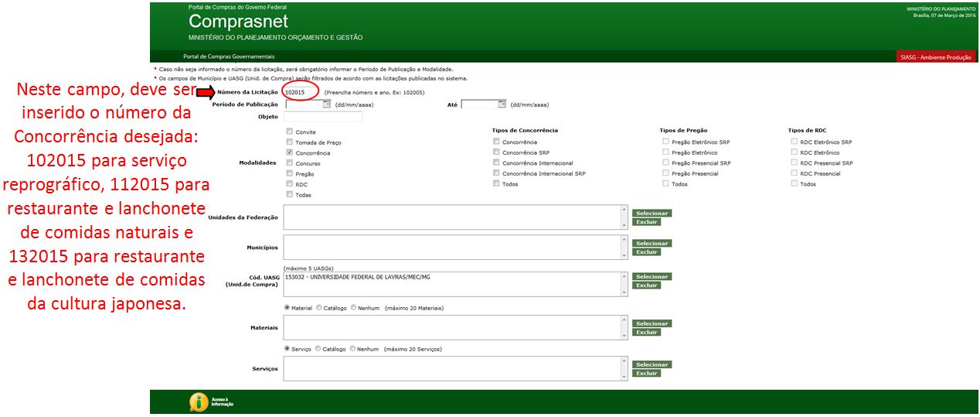This screenshot has height=417, width=980.
Task: Select the Catálogo radio under Materiais
Action: pyautogui.click(x=319, y=308)
